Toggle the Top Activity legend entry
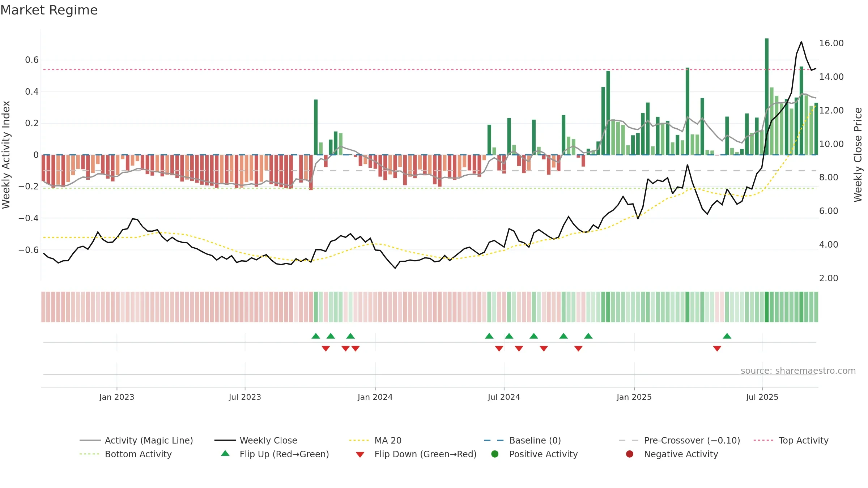The image size is (868, 488). point(791,440)
